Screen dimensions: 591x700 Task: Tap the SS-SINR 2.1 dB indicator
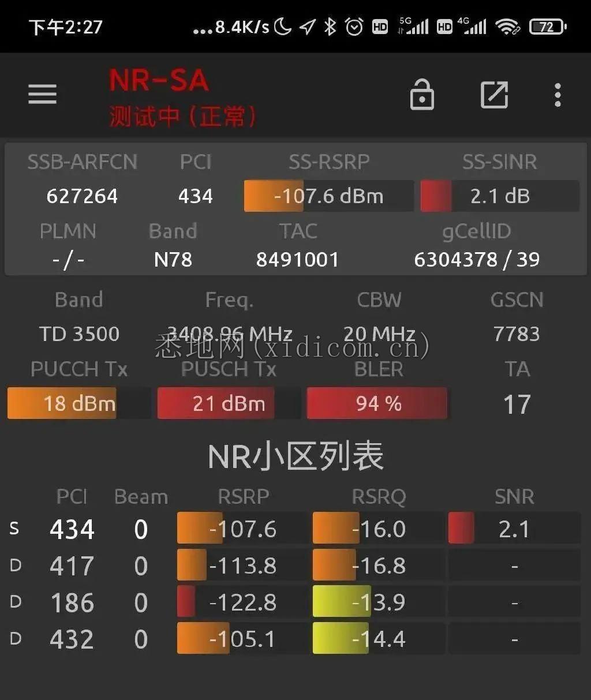500,196
